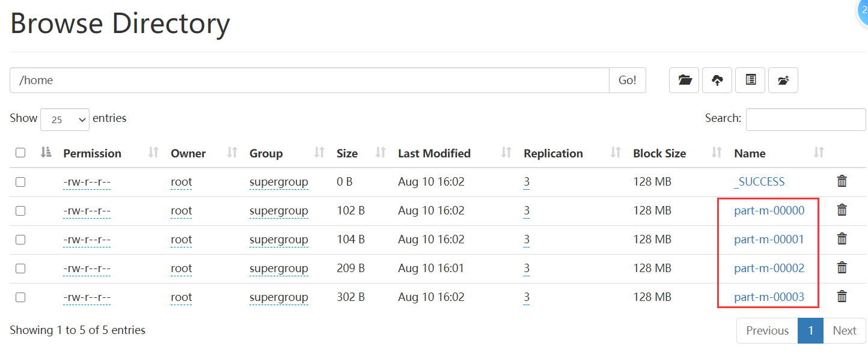Check the checkbox for the _SUCCESS row

20,182
